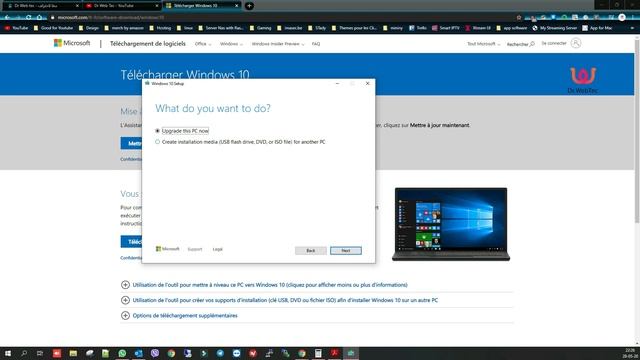Expand the Tout Microsoft dropdown
Screen dimensions: 640x360
[x=483, y=44]
